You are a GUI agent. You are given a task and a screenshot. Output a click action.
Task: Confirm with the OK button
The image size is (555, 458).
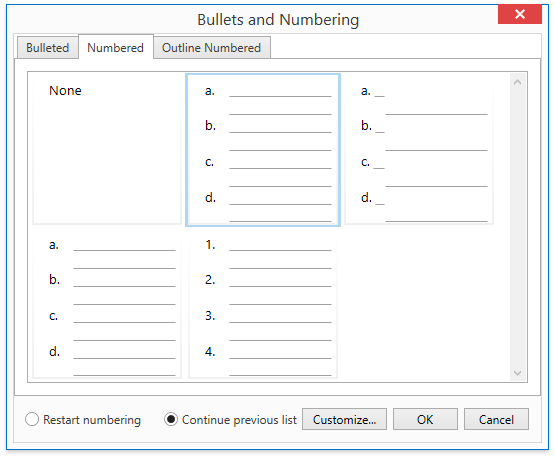tap(425, 419)
